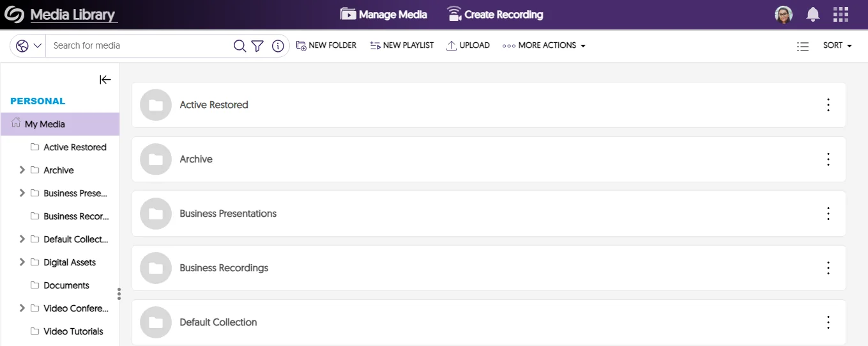Collapse the sidebar panel arrow

105,79
